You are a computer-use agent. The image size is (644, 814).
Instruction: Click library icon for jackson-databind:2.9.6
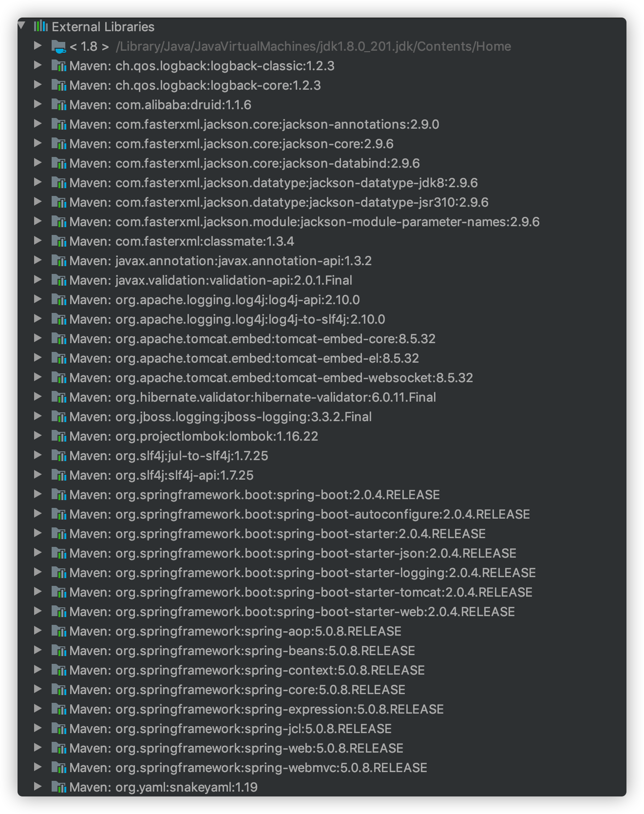[58, 163]
